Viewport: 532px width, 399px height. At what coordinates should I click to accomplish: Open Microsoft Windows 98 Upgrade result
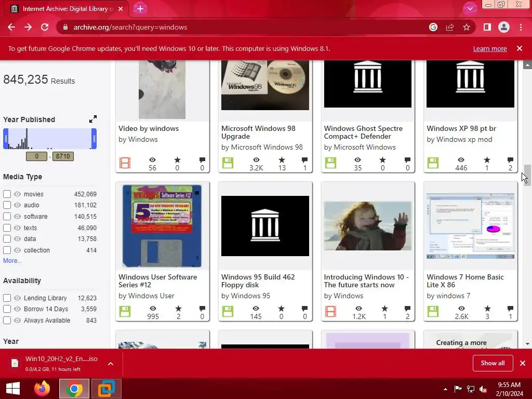pos(259,132)
